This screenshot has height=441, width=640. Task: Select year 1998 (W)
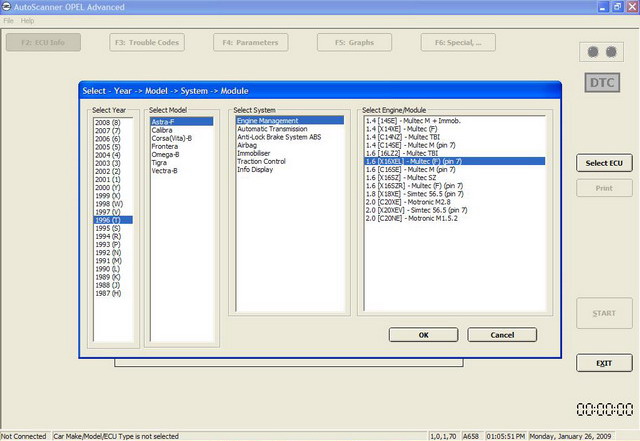pos(113,204)
